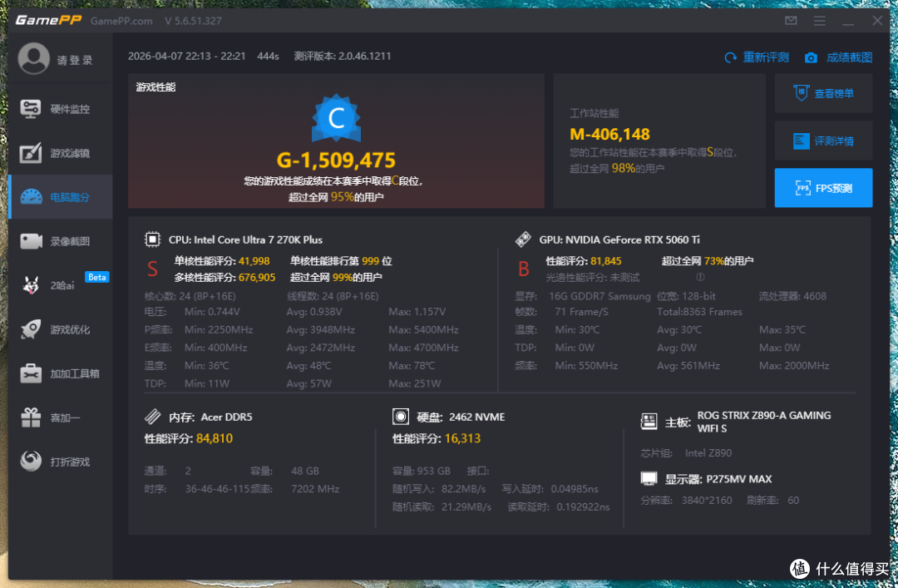Viewport: 898px width, 588px height.
Task: Click the 重新评测 re-run benchmark button
Action: click(x=757, y=57)
